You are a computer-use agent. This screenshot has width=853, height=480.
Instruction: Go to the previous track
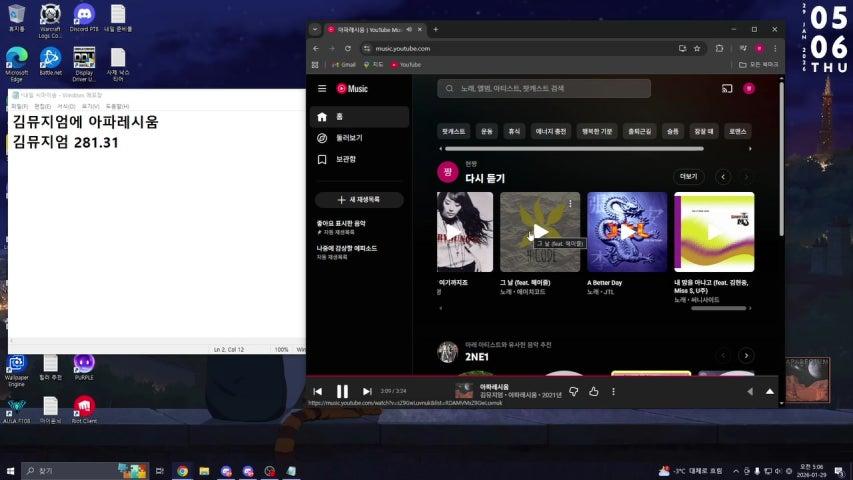[x=318, y=391]
